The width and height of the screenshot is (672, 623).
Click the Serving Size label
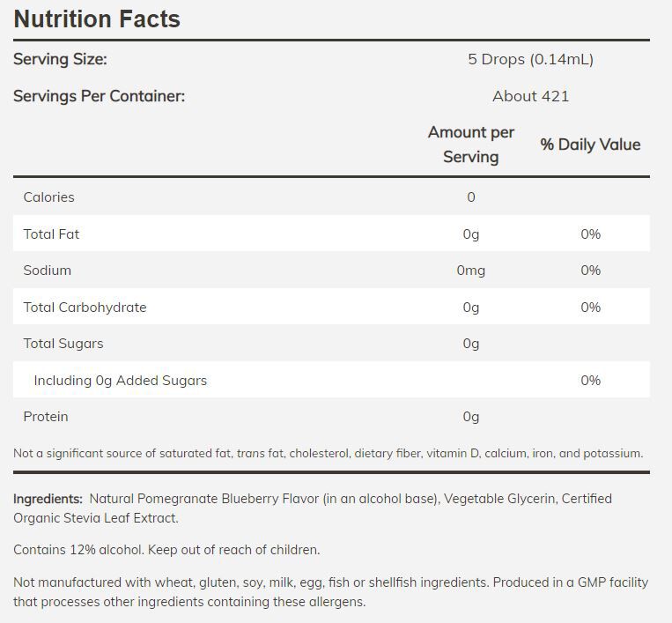point(60,59)
